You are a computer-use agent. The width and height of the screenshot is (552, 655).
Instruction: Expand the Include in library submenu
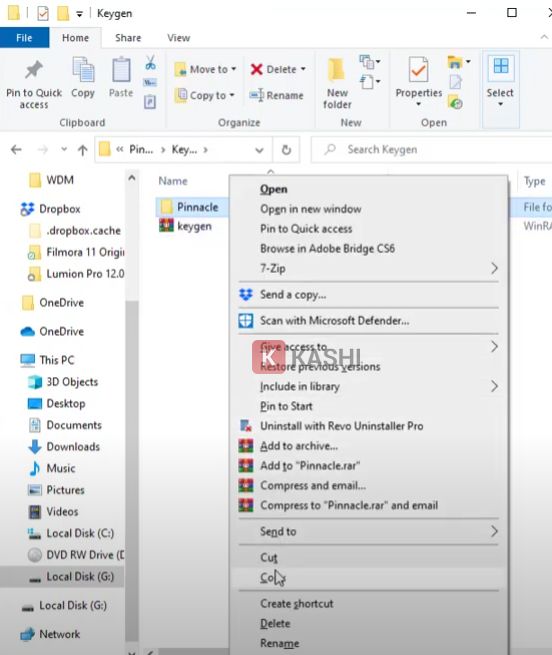tap(494, 386)
